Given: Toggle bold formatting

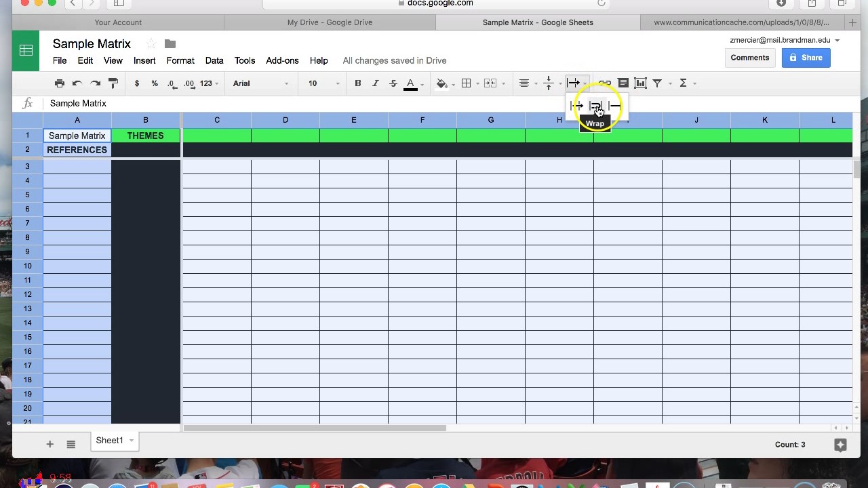Looking at the screenshot, I should (358, 83).
